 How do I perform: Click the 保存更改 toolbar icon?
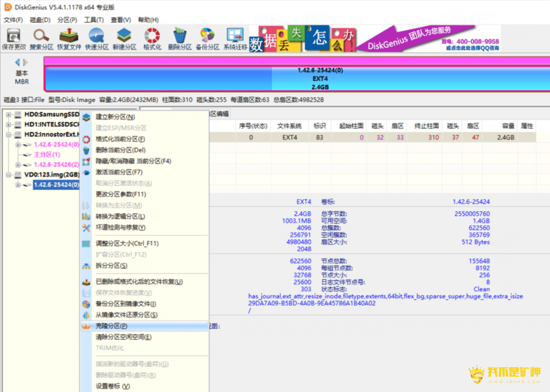coord(14,39)
